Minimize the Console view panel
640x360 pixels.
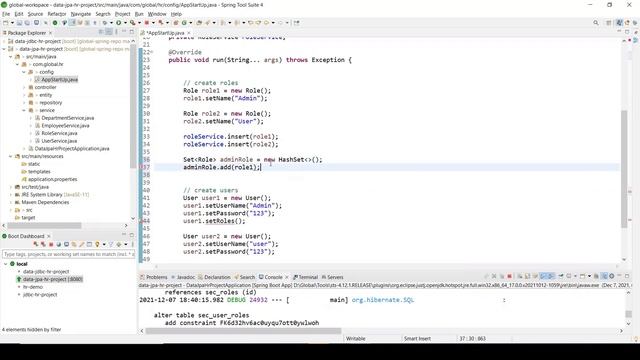click(619, 276)
